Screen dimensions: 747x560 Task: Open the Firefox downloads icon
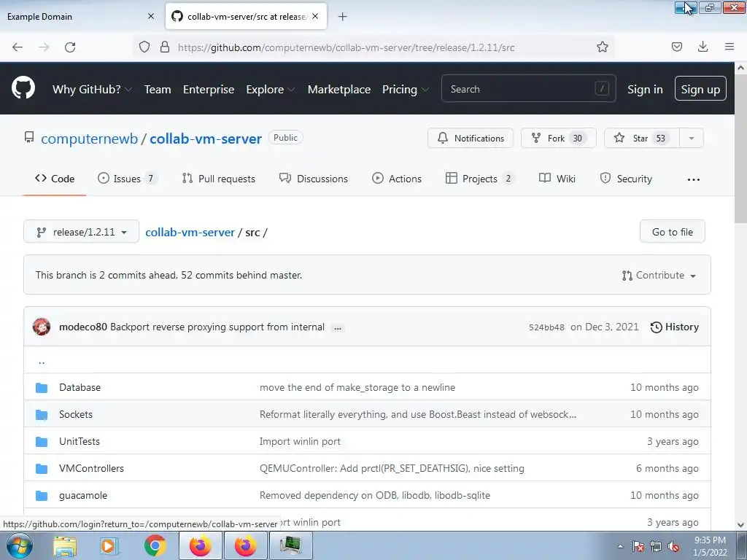(703, 47)
